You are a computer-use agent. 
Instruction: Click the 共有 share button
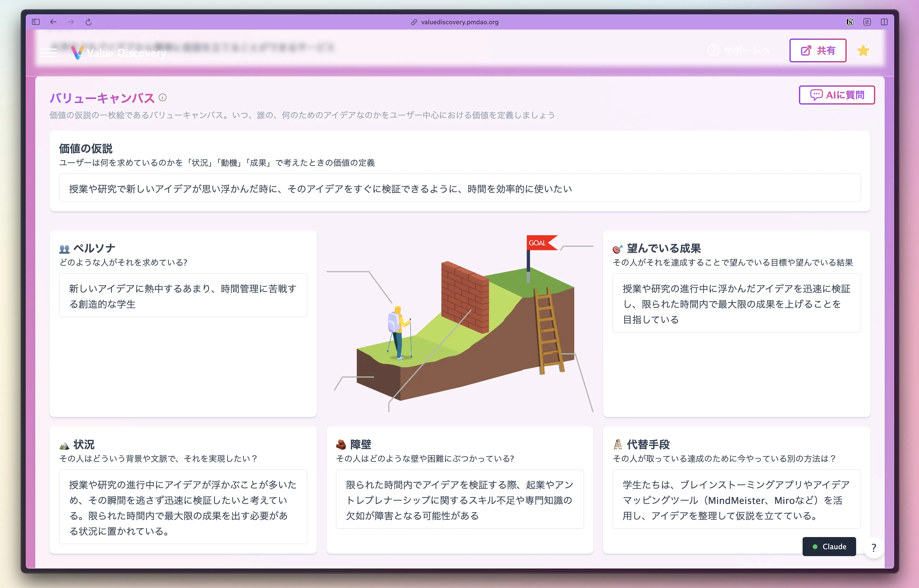[818, 50]
